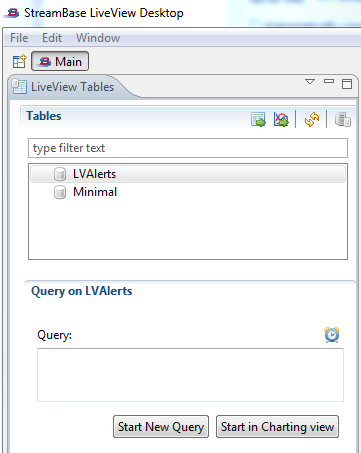Click the LiveView Tables tab icon

coord(19,87)
